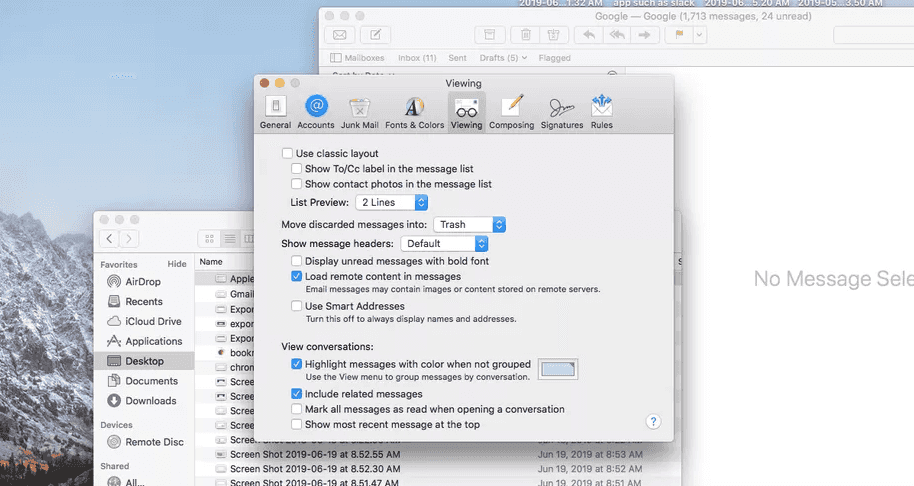The width and height of the screenshot is (914, 486).
Task: Toggle Include related messages checkbox
Action: coord(297,394)
